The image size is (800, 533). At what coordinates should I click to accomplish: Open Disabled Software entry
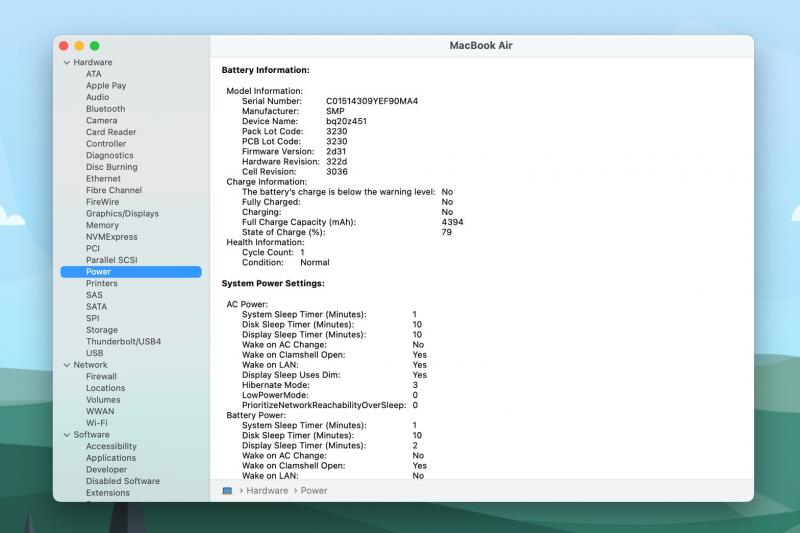click(122, 481)
